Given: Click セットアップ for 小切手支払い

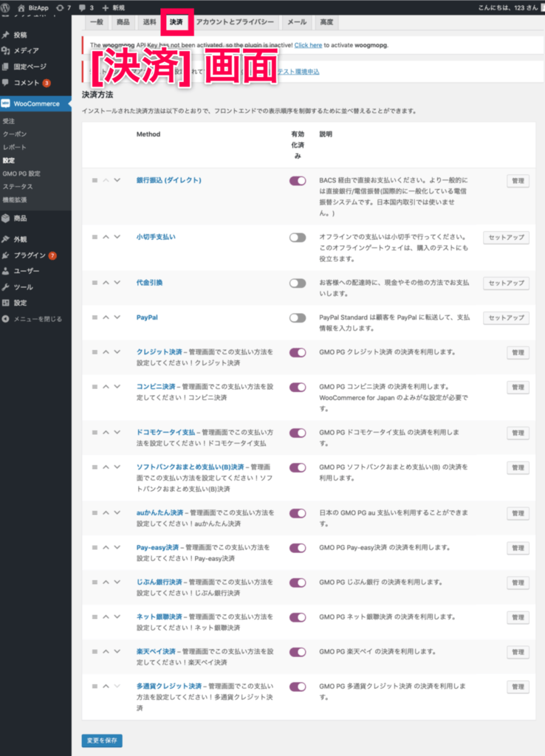Looking at the screenshot, I should click(506, 237).
